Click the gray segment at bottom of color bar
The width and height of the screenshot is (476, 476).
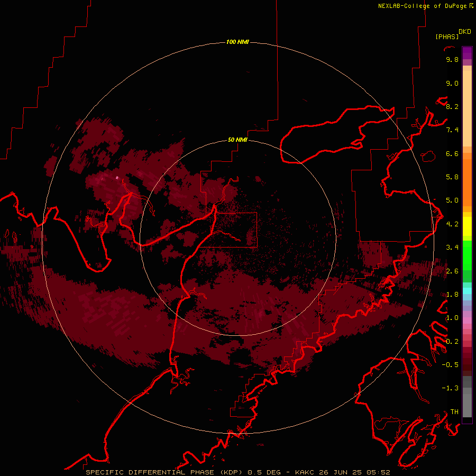coord(467,398)
